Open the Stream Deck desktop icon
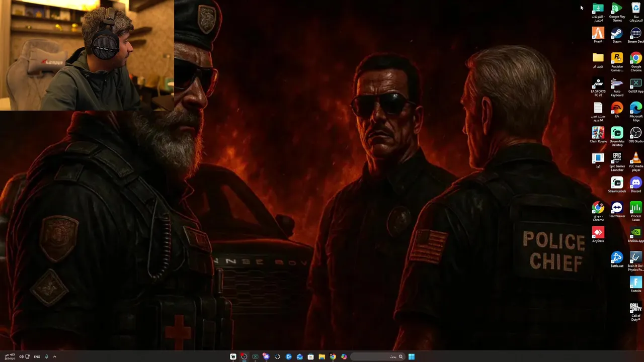Screen dimensions: 644x362 (x=636, y=36)
